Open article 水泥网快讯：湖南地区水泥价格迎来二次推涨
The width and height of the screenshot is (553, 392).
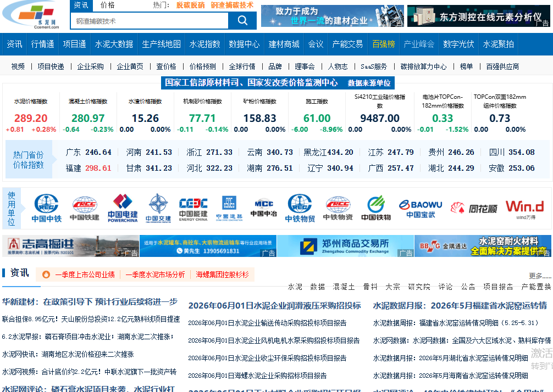[68, 354]
